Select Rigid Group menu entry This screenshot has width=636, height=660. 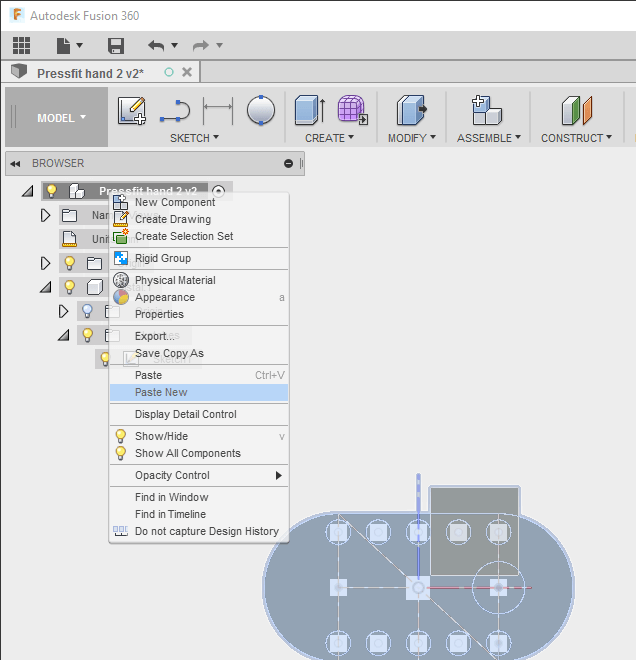click(199, 258)
